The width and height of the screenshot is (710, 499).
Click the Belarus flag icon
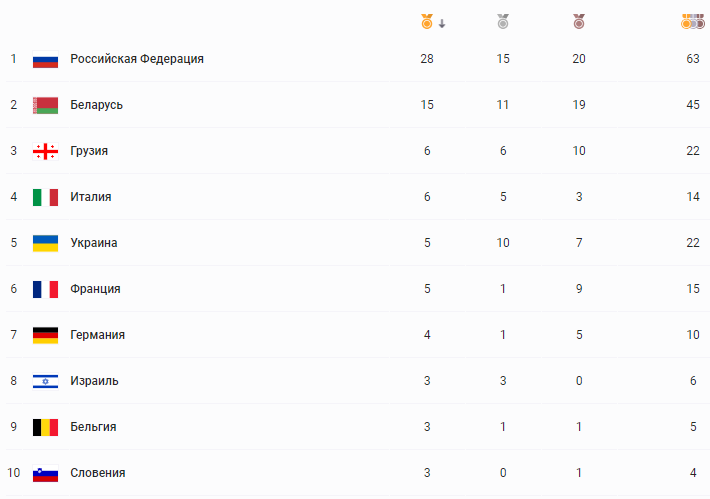pyautogui.click(x=45, y=106)
